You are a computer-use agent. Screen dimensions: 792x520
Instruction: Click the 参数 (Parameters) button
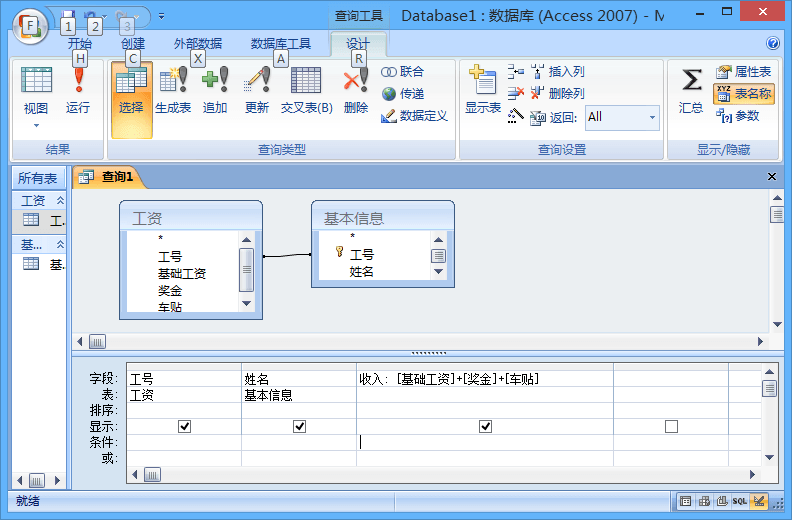pyautogui.click(x=737, y=116)
